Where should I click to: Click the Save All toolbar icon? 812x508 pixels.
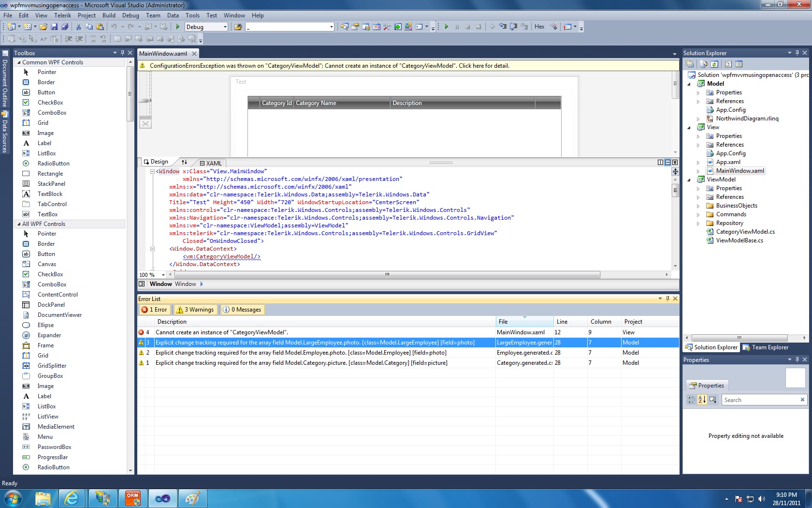click(x=65, y=27)
